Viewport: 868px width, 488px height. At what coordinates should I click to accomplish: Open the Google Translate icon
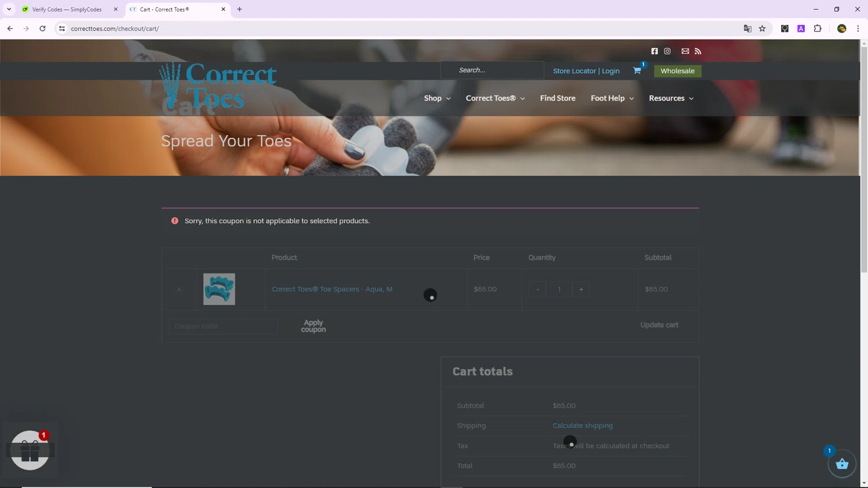pyautogui.click(x=748, y=28)
